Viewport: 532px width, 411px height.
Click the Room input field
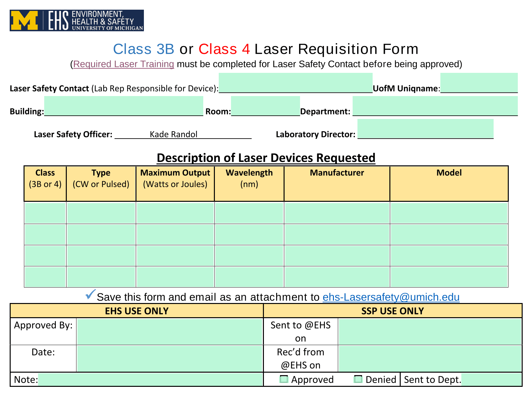pyautogui.click(x=266, y=106)
